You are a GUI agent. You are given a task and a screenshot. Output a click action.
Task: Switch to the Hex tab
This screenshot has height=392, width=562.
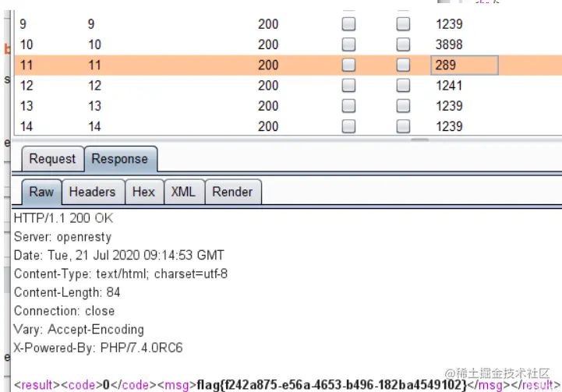tap(143, 192)
